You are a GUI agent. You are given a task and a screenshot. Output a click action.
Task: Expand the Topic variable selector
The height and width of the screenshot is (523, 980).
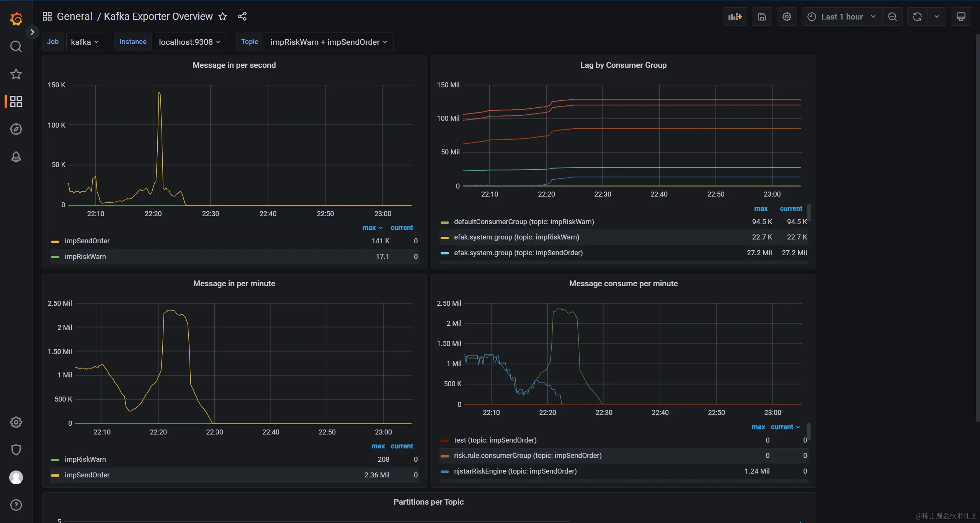point(329,42)
